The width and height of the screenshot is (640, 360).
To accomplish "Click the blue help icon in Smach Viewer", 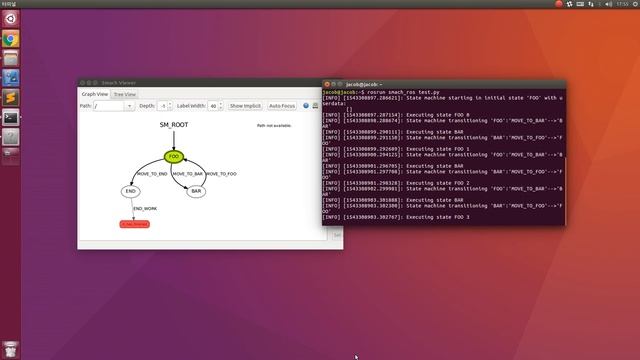I will [306, 106].
